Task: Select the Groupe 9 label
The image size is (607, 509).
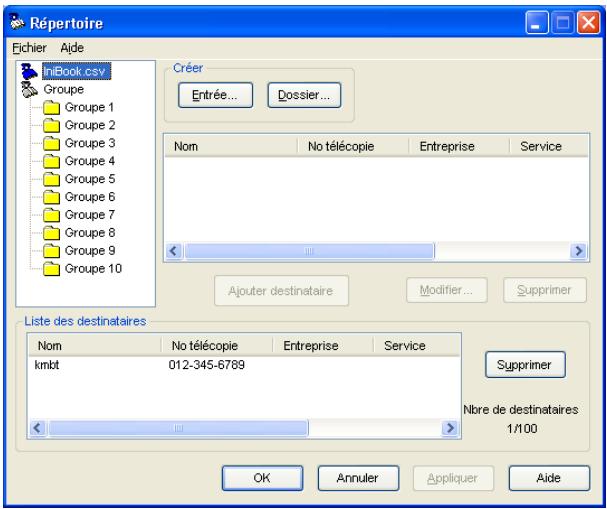Action: 90,250
